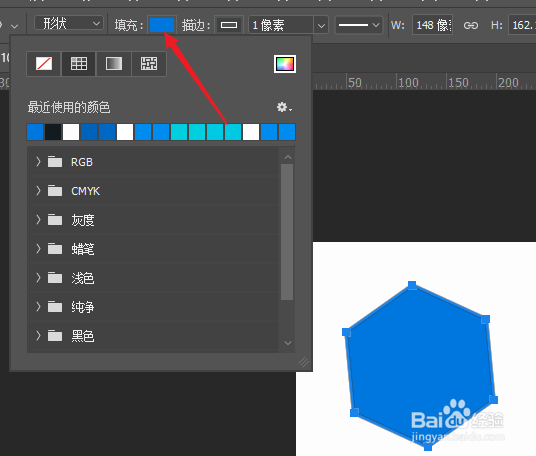Click the H height input field
The image size is (536, 456).
pos(522,25)
